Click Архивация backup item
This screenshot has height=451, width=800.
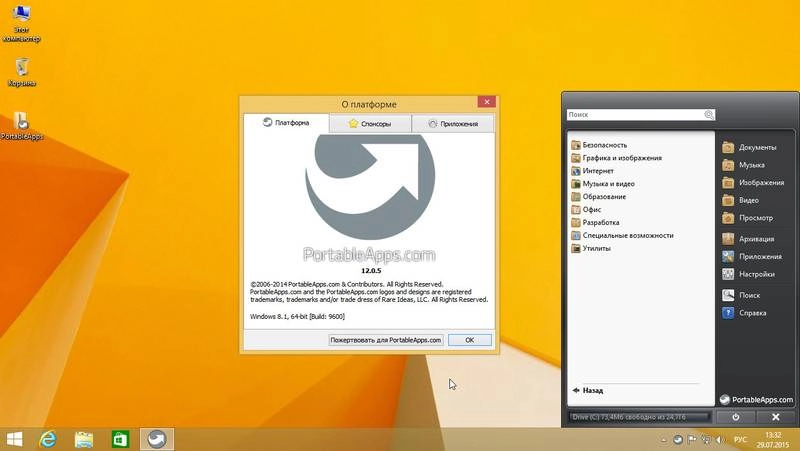click(748, 239)
